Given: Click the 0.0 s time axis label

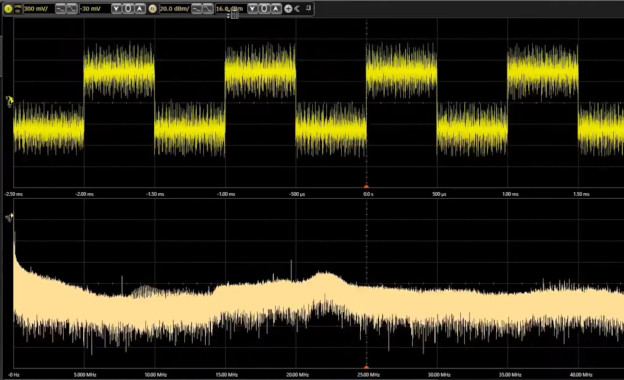Looking at the screenshot, I should [368, 194].
